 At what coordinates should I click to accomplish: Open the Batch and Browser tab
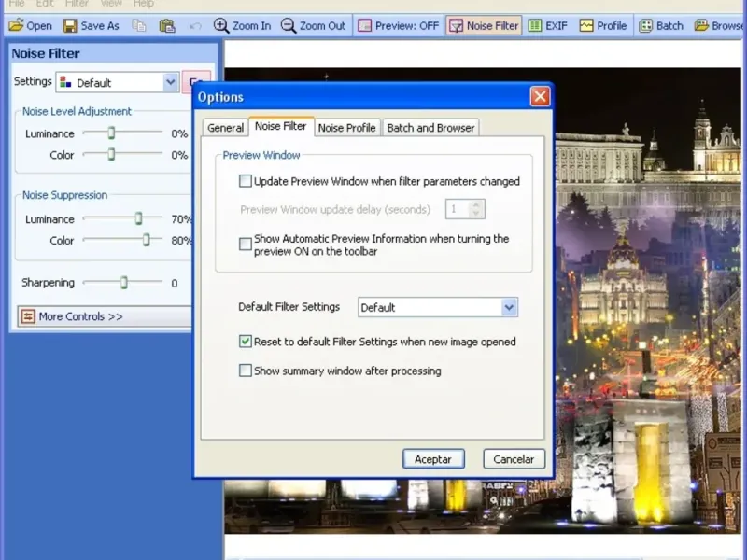click(x=430, y=128)
